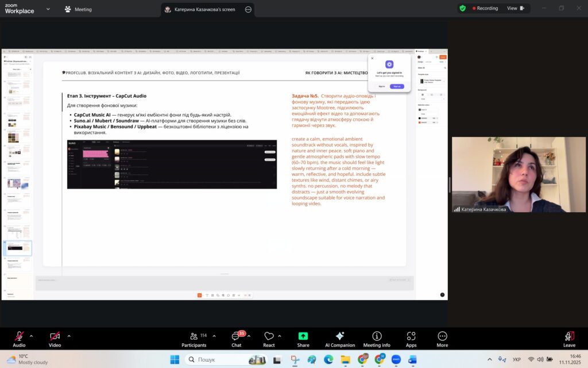Open the Participants panel
Viewport: 588px width, 368px height.
click(194, 336)
